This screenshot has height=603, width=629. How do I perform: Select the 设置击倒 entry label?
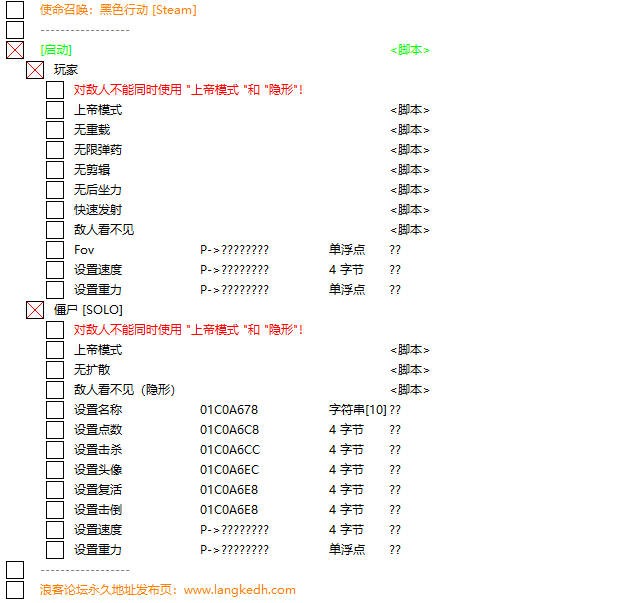98,510
